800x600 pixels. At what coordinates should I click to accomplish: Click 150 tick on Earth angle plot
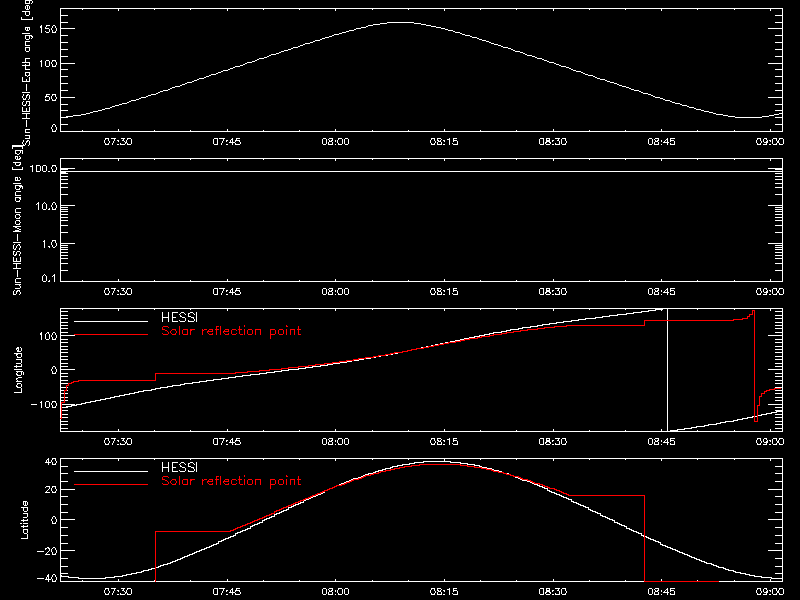pos(48,29)
